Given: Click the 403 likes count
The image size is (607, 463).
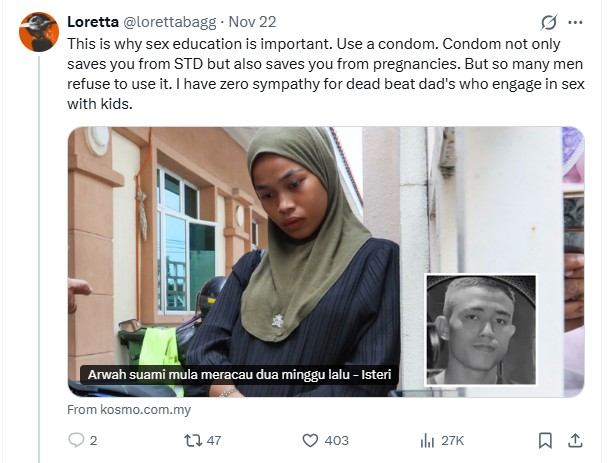Looking at the screenshot, I should pos(337,440).
